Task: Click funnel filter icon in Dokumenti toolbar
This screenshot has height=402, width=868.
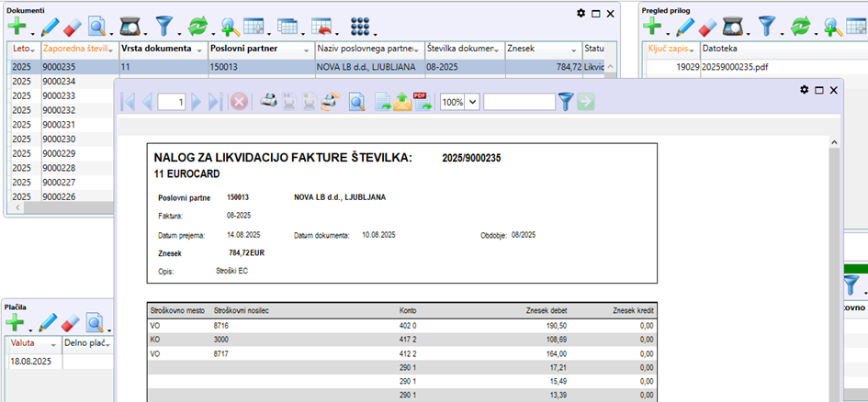Action: coord(163,26)
